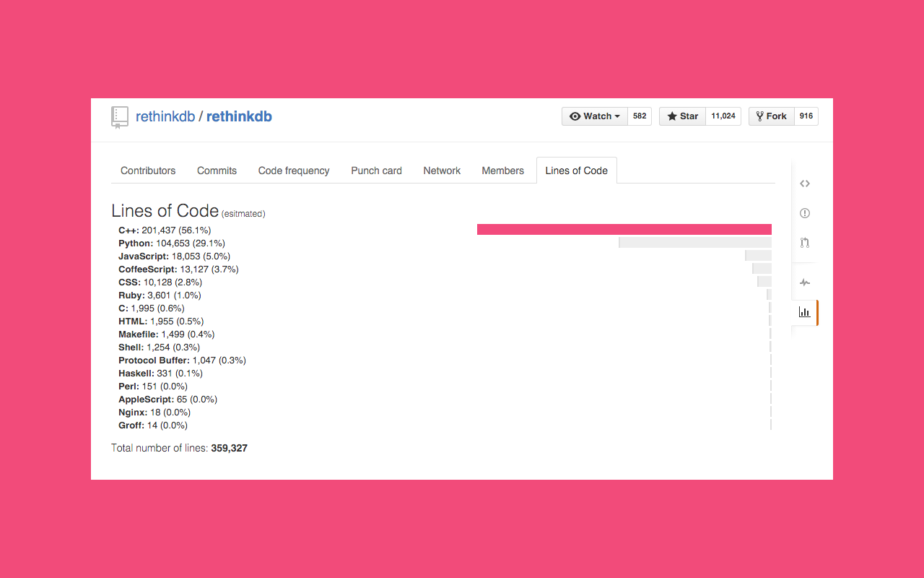924x578 pixels.
Task: Switch to the Members tab
Action: 503,171
